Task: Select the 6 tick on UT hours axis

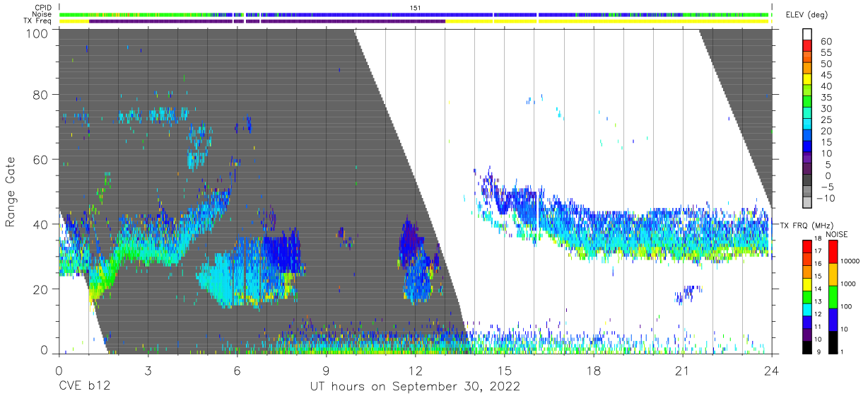Action: tap(237, 370)
